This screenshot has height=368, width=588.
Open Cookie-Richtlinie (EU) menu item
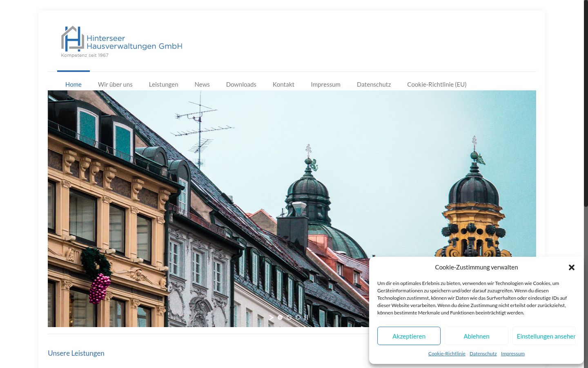437,84
